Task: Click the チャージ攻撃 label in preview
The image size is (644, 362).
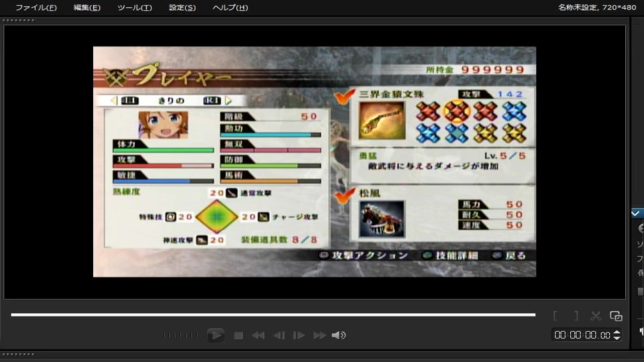Action: point(295,217)
